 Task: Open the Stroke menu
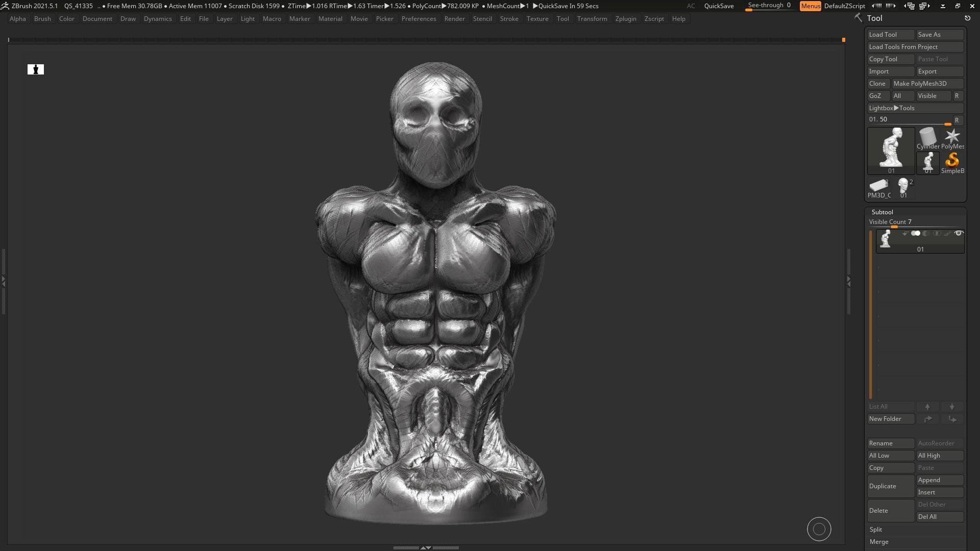[x=509, y=18]
